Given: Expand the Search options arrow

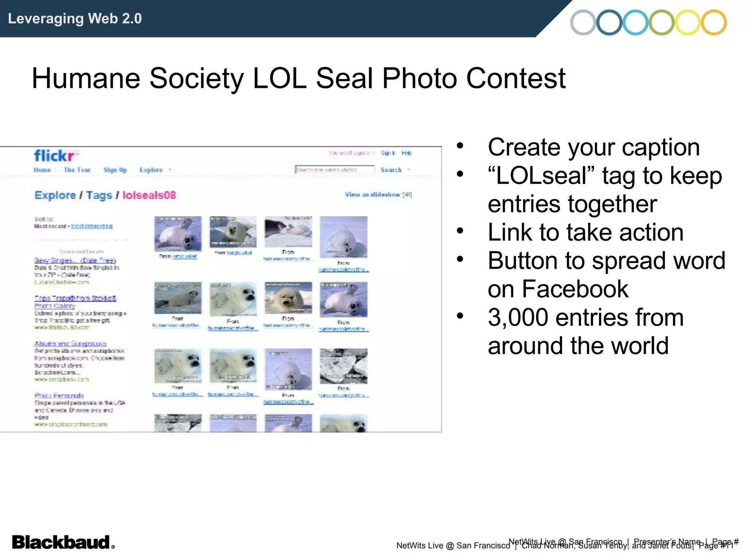Looking at the screenshot, I should 409,170.
